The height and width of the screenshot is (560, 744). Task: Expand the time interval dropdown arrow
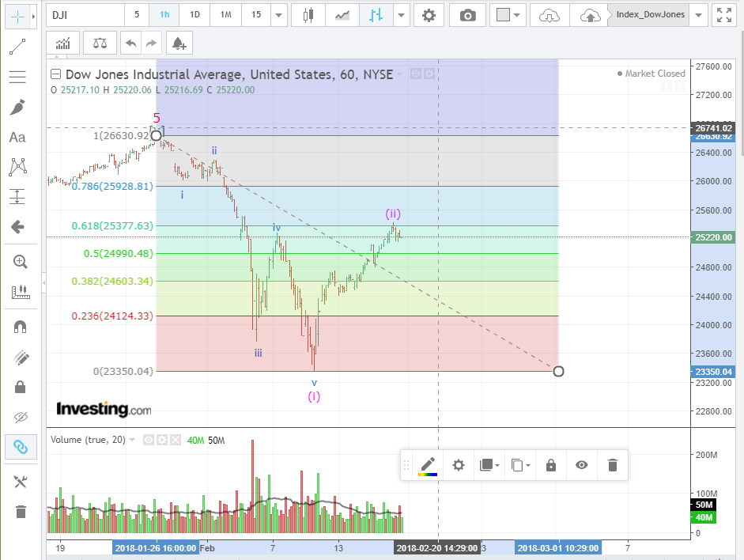click(x=278, y=15)
